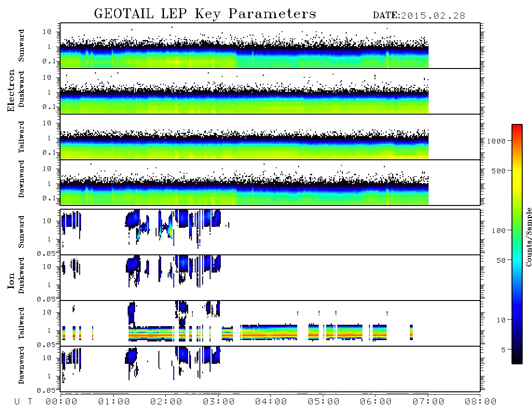The height and width of the screenshot is (410, 532).
Task: Click the "U T" axis label
Action: point(23,402)
